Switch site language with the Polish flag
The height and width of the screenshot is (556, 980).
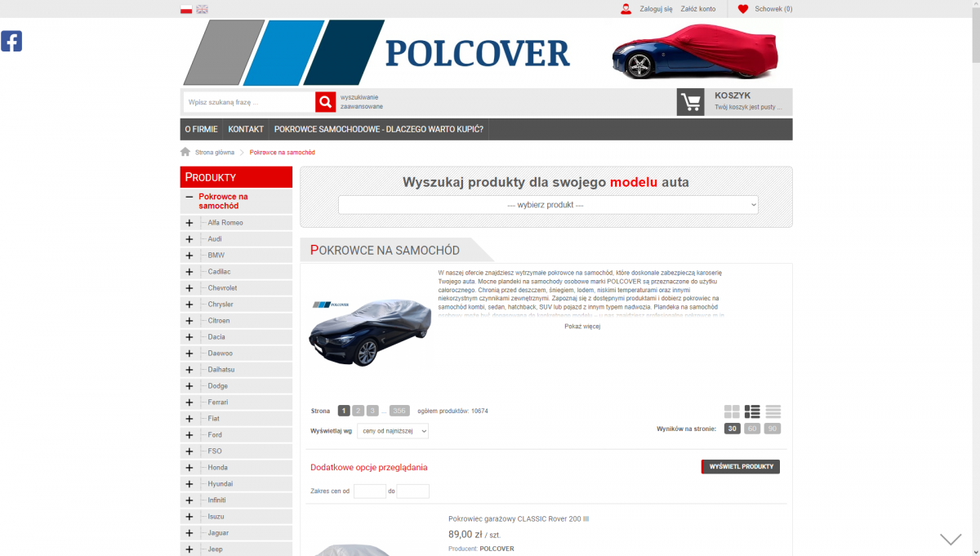tap(186, 9)
